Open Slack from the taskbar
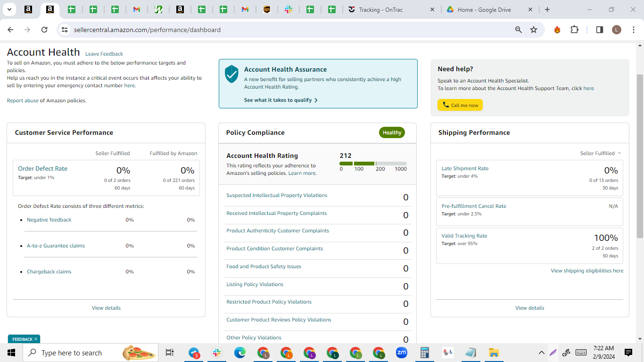Image resolution: width=644 pixels, height=362 pixels. coord(217,353)
